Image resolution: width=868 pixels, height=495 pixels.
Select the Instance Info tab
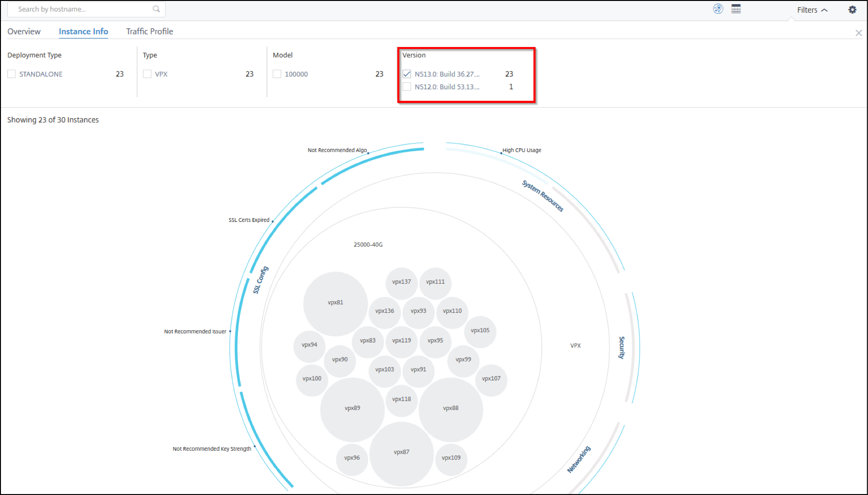(x=83, y=32)
